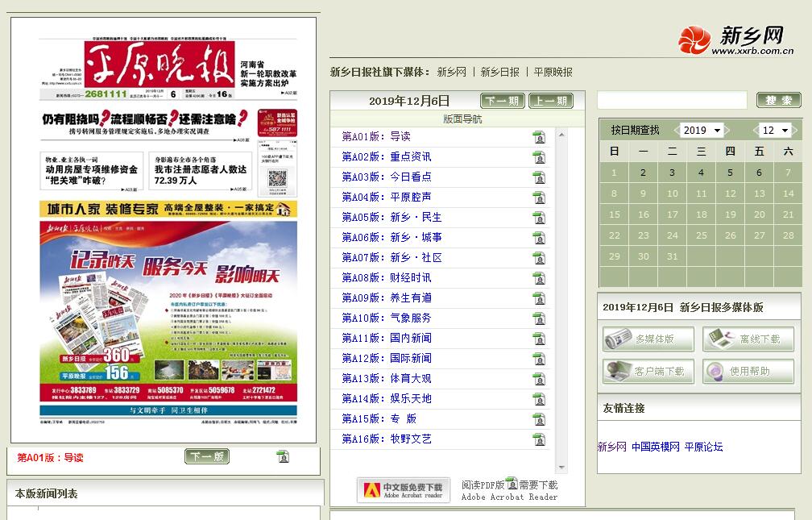Click 离线下载 offline download button

748,339
